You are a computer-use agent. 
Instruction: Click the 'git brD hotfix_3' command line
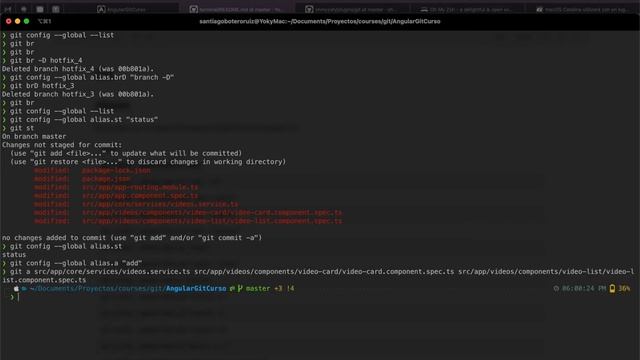pyautogui.click(x=38, y=86)
